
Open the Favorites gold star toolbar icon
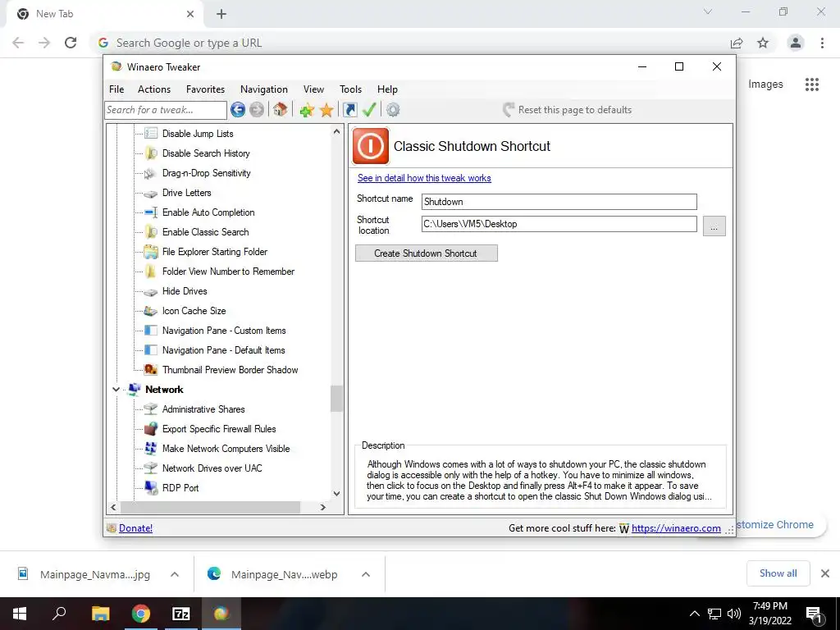(326, 111)
